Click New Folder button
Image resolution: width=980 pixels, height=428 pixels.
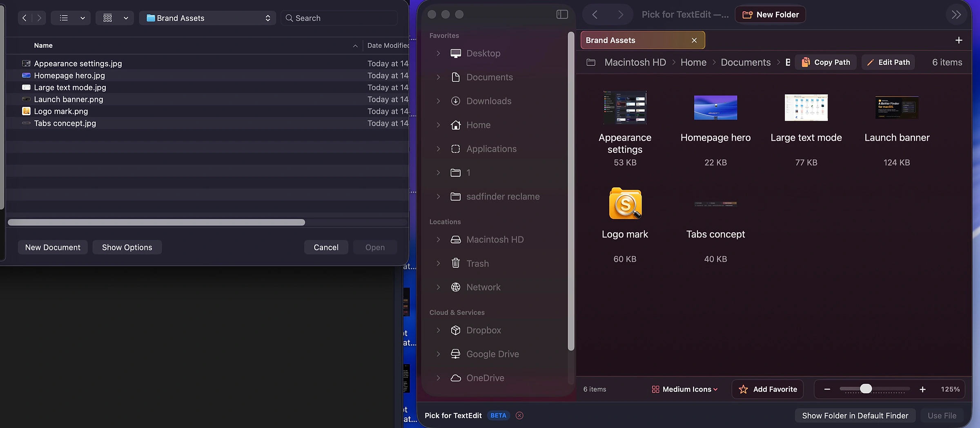click(x=770, y=15)
